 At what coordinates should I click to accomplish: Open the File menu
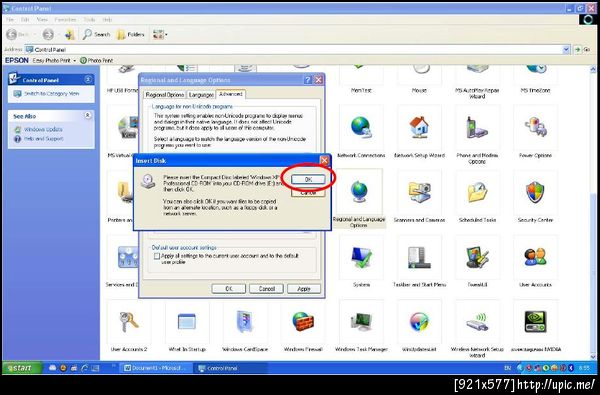coord(10,19)
